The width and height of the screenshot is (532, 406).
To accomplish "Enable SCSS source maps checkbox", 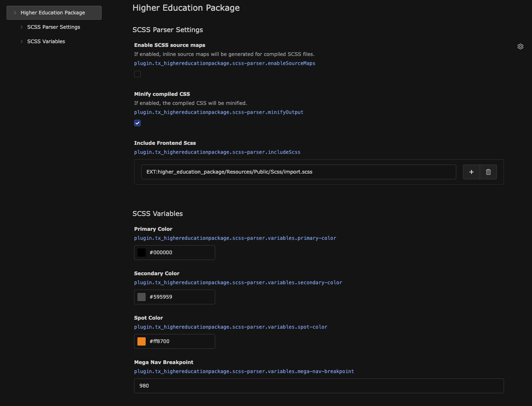I will (137, 74).
